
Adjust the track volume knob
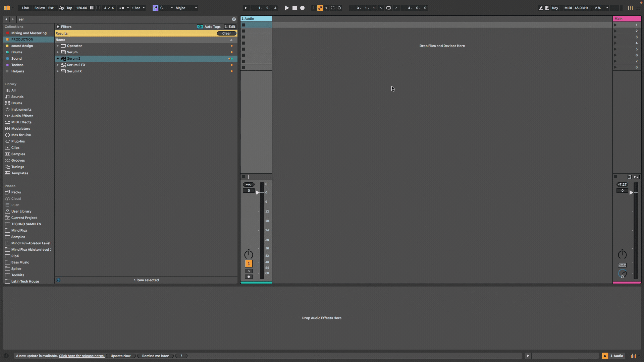click(249, 254)
